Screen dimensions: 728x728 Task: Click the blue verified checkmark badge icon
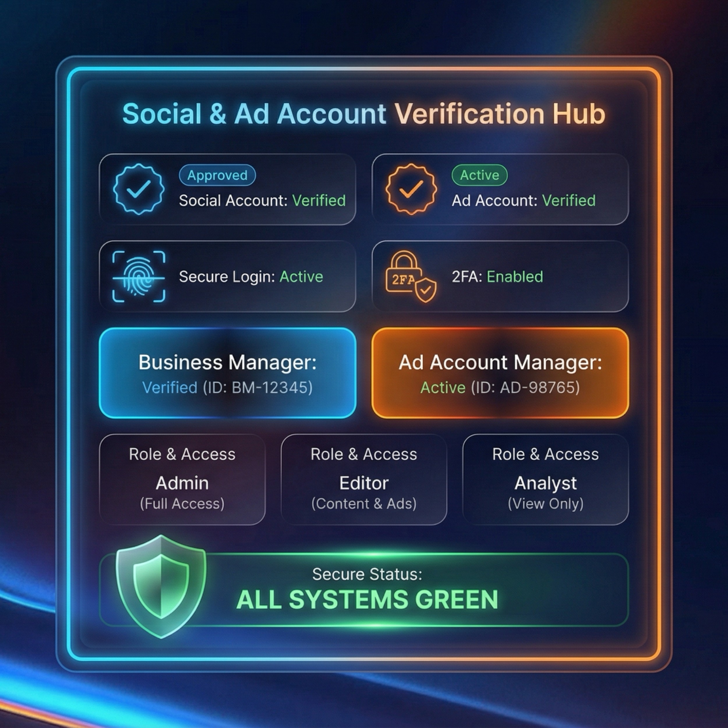point(139,189)
